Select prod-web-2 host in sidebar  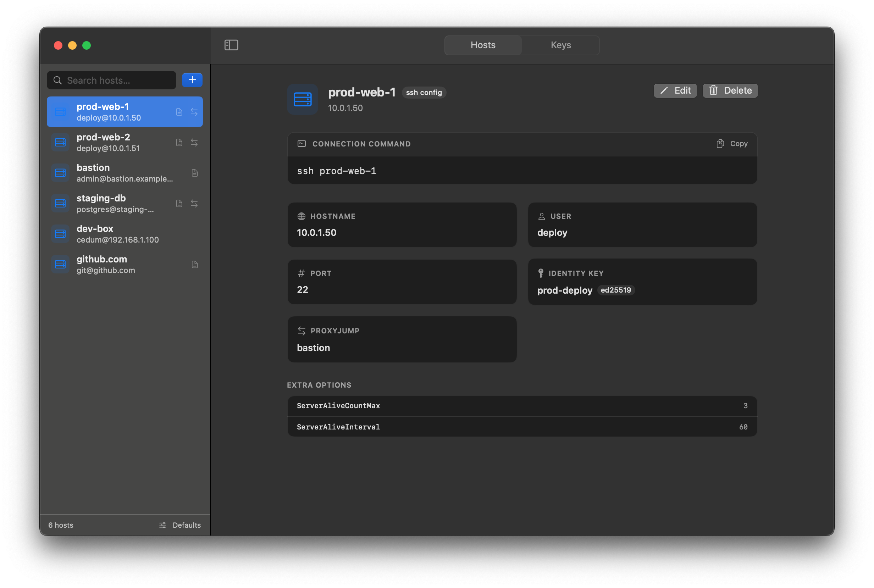125,143
